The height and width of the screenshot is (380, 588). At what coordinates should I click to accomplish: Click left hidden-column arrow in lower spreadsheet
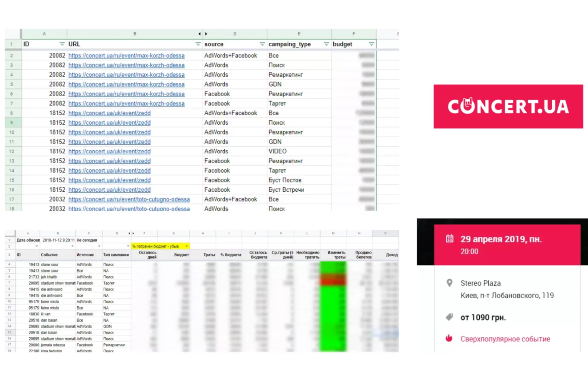129,233
